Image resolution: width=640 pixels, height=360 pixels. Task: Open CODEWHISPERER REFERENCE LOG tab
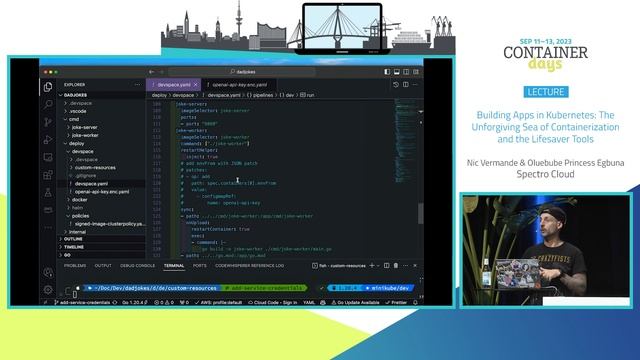pos(249,266)
